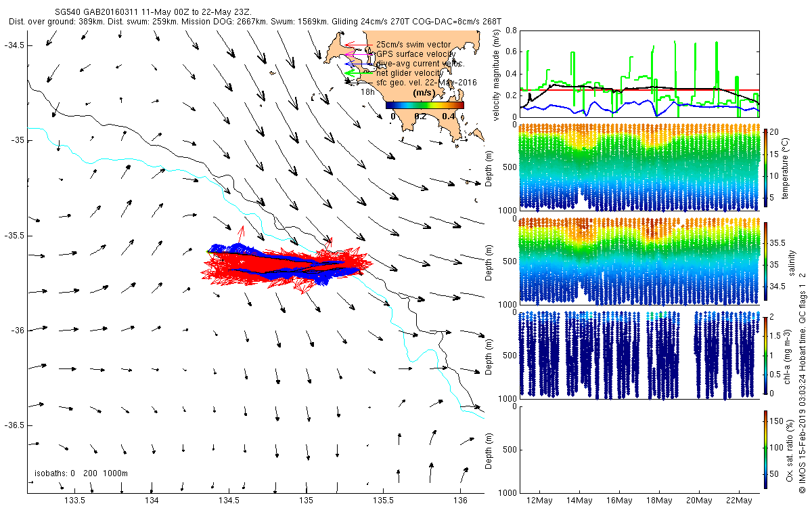The height and width of the screenshot is (508, 812).
Task: Click the Ox. sat. ratio (%) color bar
Action: (x=765, y=448)
